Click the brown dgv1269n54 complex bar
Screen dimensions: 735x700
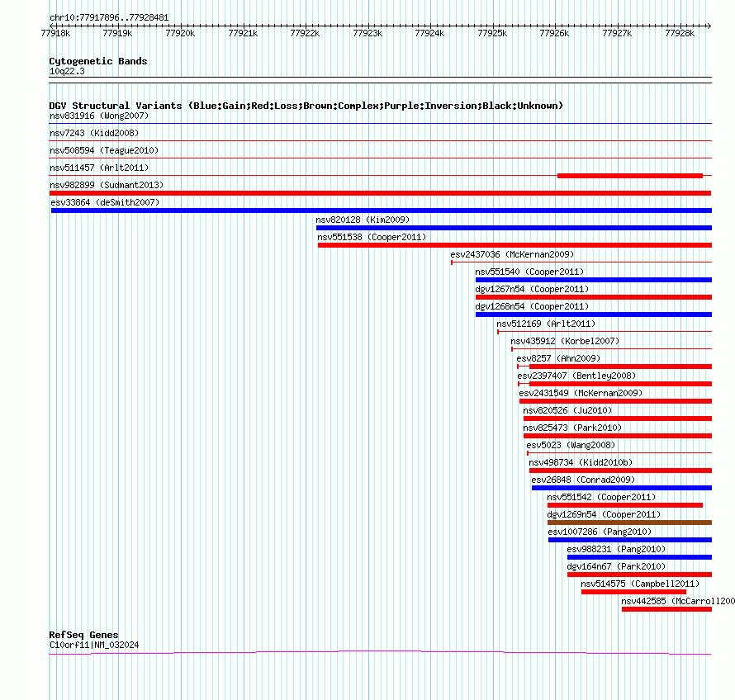tap(629, 523)
